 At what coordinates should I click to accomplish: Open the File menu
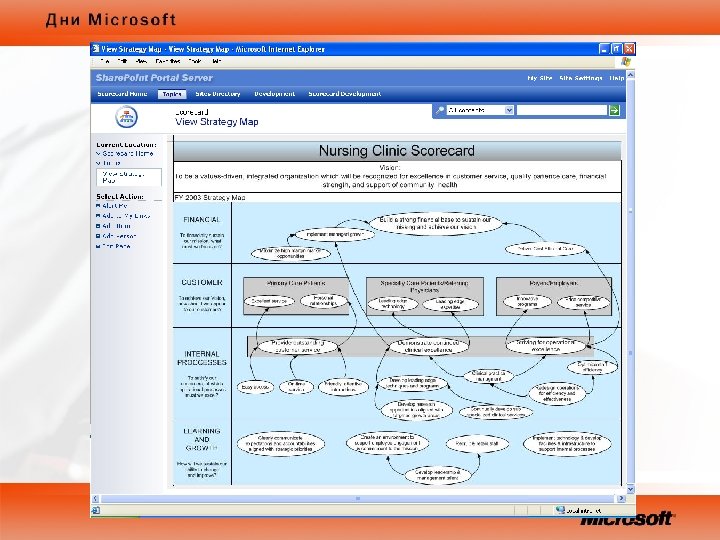[105, 61]
